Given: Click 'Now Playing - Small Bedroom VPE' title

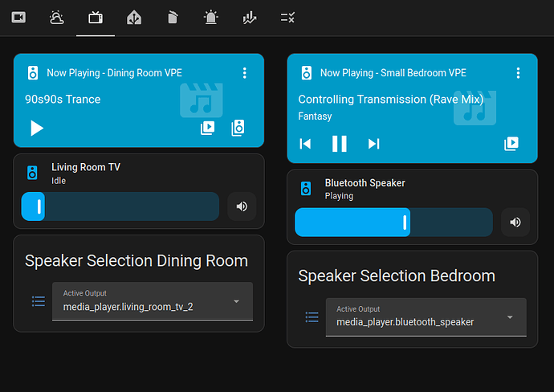Looking at the screenshot, I should coord(393,73).
